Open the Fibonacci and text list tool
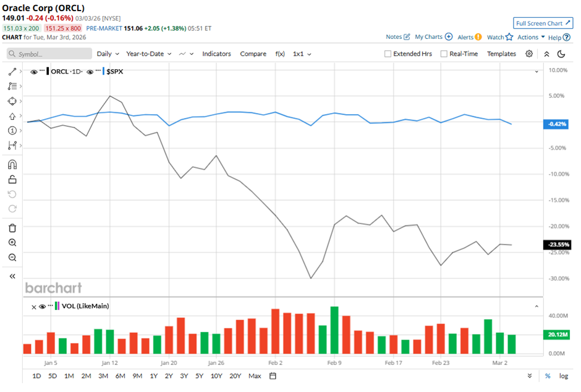 point(12,86)
